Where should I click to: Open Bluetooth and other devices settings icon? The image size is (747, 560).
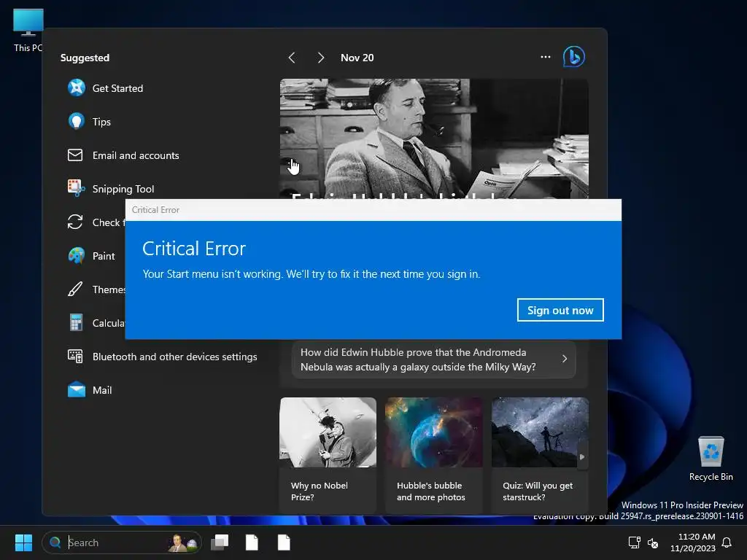click(x=75, y=356)
